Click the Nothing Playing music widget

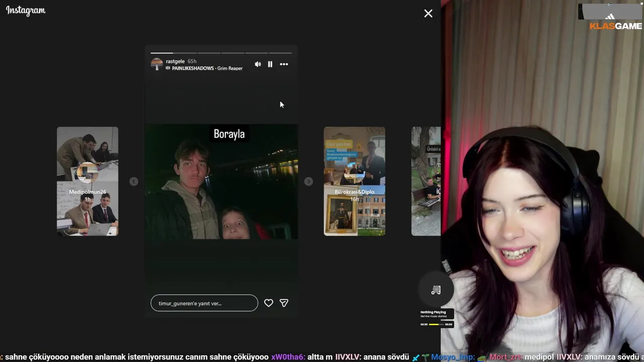[437, 314]
